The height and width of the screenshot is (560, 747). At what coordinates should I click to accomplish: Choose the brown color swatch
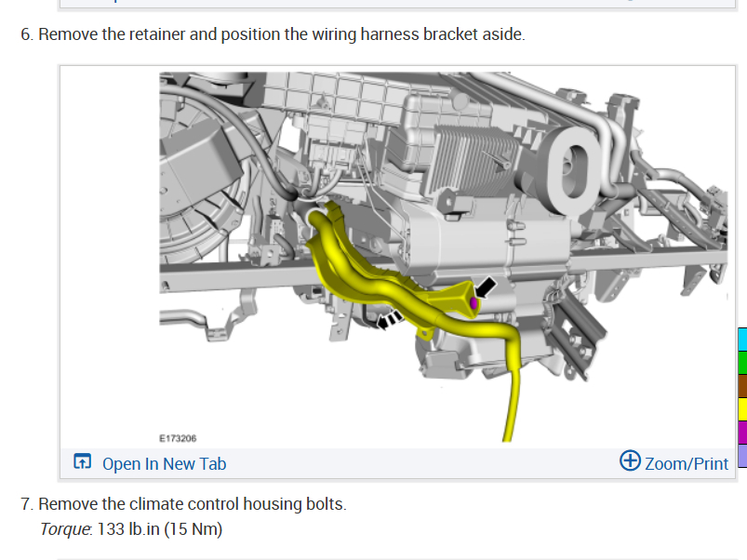click(742, 386)
